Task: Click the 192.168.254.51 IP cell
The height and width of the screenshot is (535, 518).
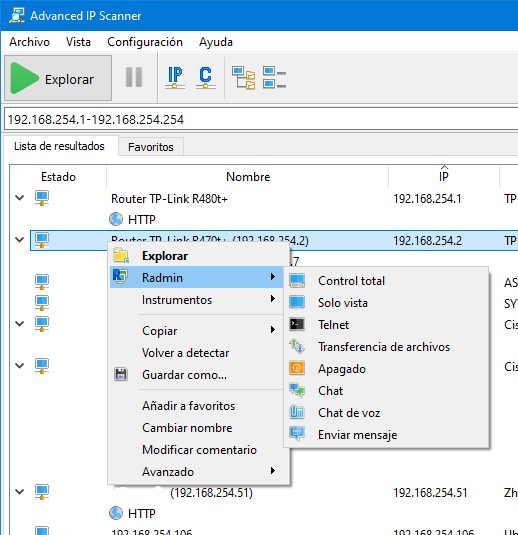Action: click(x=430, y=492)
